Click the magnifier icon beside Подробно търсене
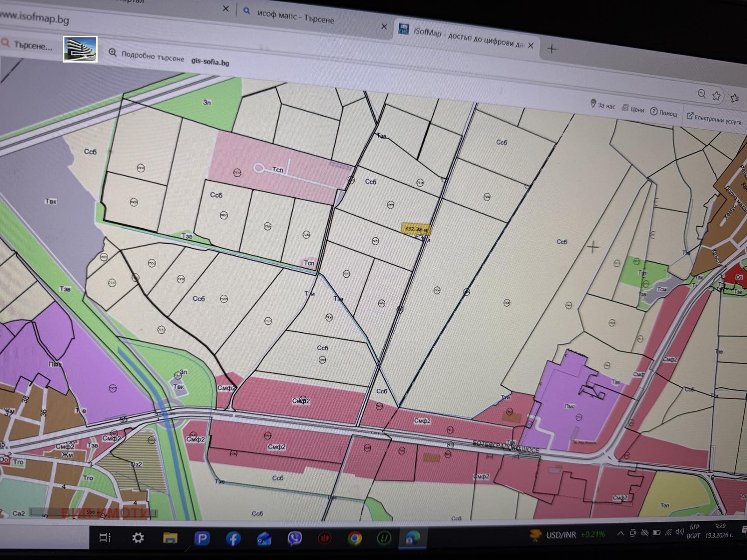The height and width of the screenshot is (560, 747). click(113, 53)
